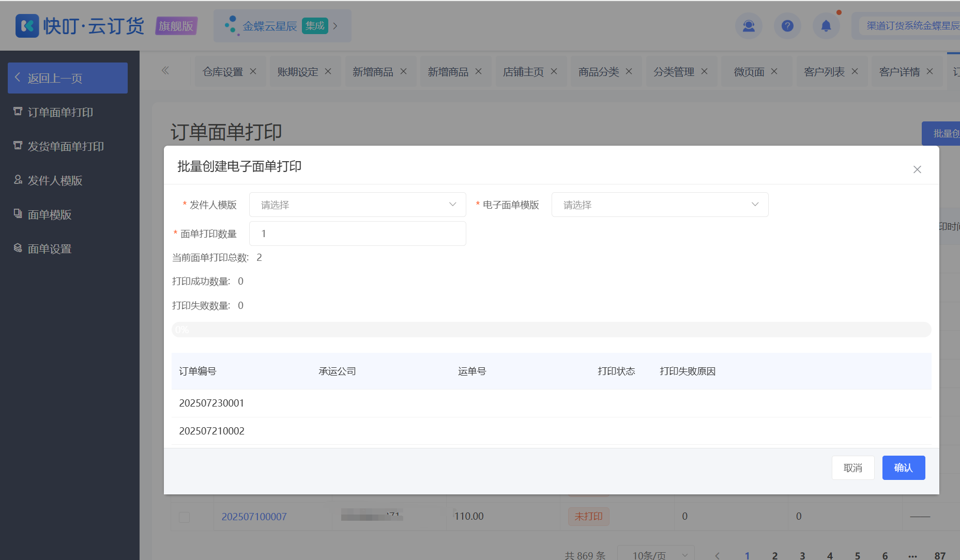Viewport: 960px width, 560px height.
Task: Click the 取消 button
Action: point(853,468)
